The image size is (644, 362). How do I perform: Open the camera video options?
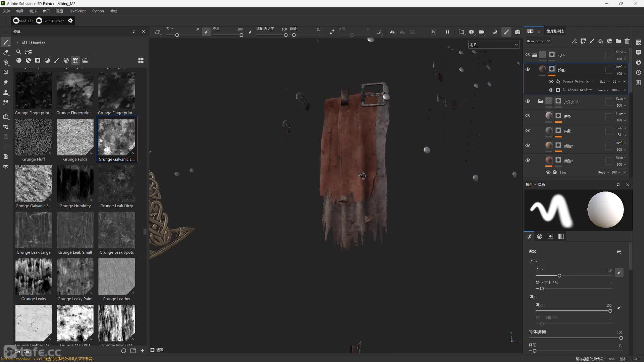482,32
